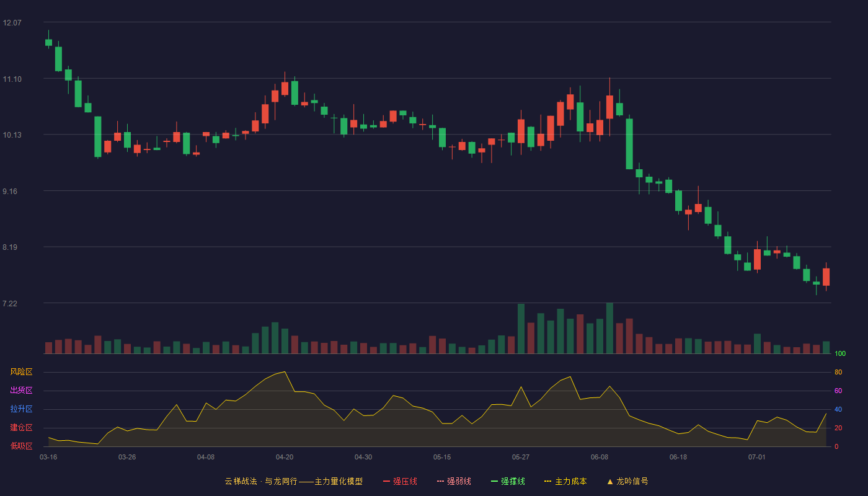
Task: Click the 拉升区 zone label
Action: tap(21, 409)
